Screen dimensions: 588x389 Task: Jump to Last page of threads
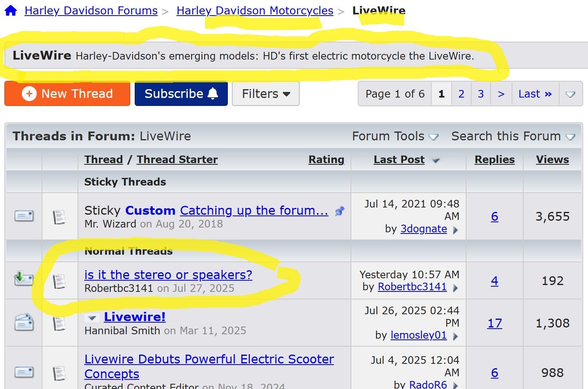535,94
